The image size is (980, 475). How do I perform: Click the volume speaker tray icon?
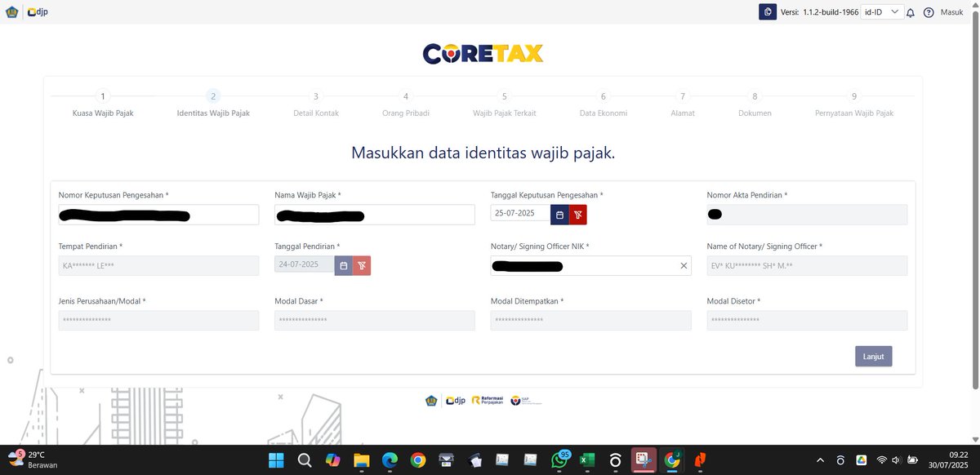coord(897,460)
